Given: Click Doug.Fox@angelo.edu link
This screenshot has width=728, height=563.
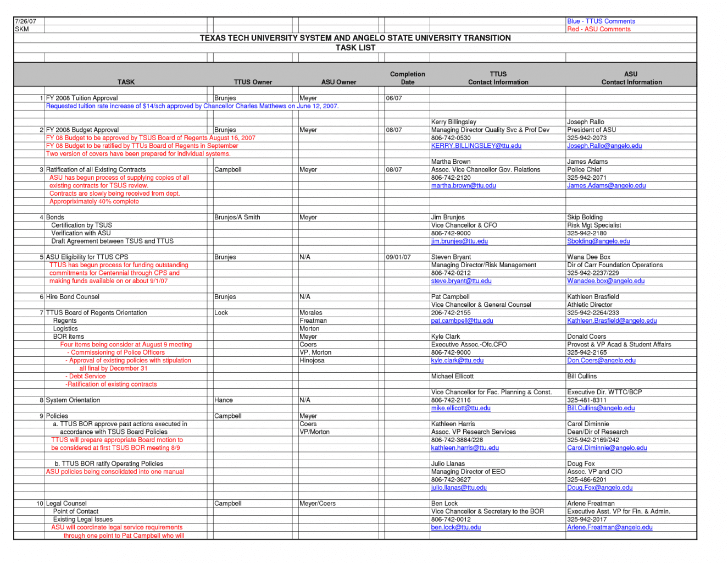Looking at the screenshot, I should pos(600,488).
